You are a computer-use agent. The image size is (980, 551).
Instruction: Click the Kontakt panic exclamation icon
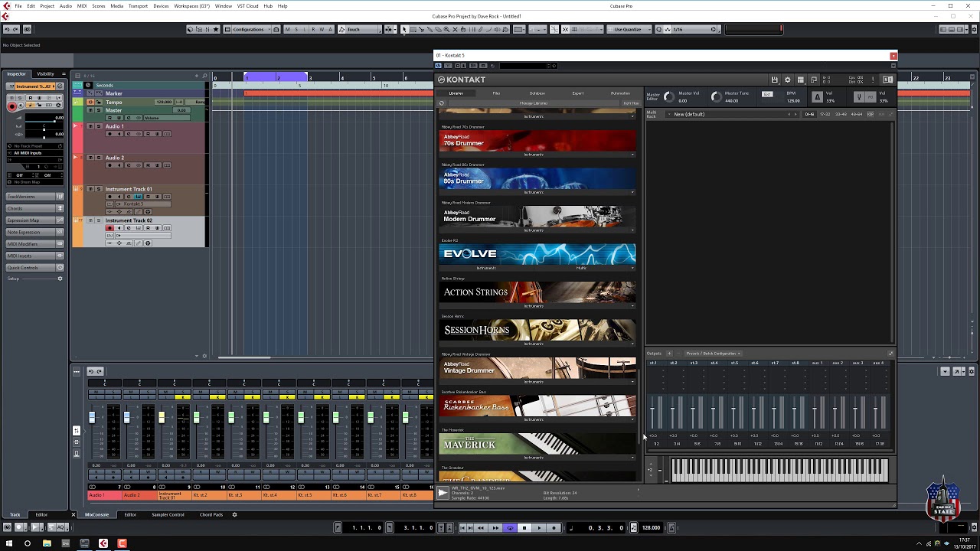pyautogui.click(x=873, y=80)
